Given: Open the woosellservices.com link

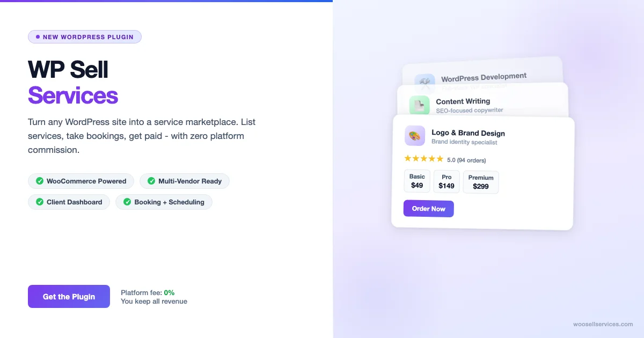Looking at the screenshot, I should click(603, 324).
